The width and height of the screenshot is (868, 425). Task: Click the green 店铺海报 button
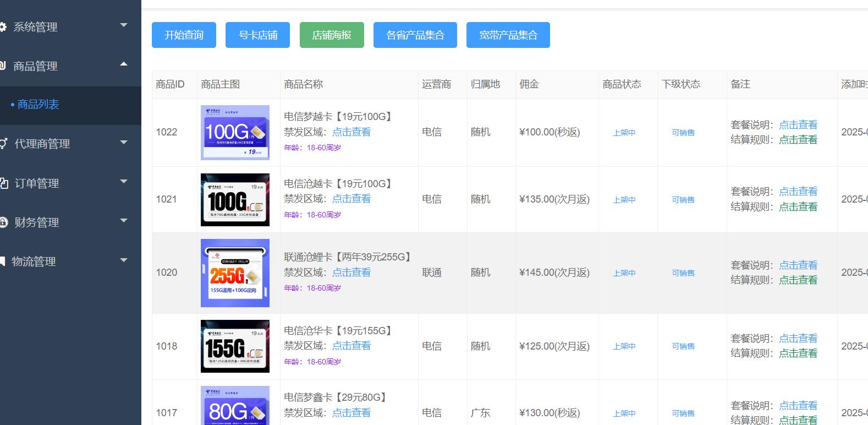pos(332,35)
